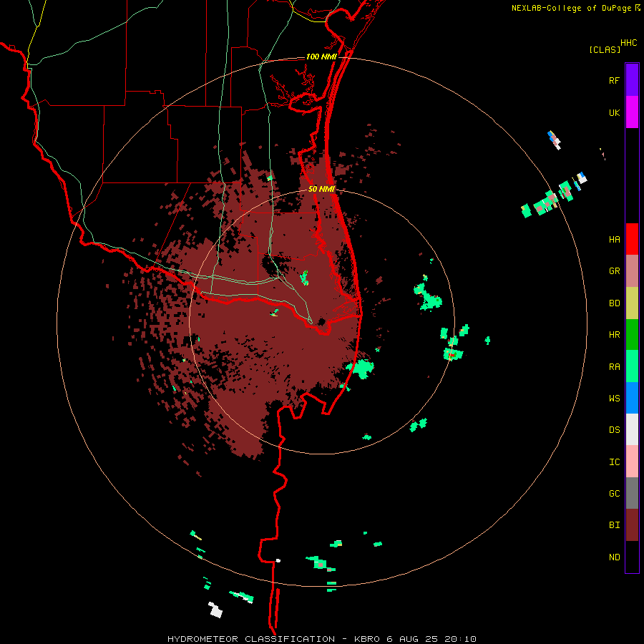Screen dimensions: 644x644
Task: Pick the RA light green legend swatch
Action: tap(632, 366)
